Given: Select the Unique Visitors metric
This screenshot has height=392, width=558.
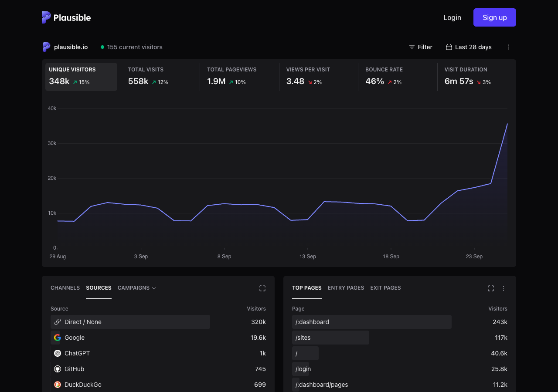Looking at the screenshot, I should (82, 77).
